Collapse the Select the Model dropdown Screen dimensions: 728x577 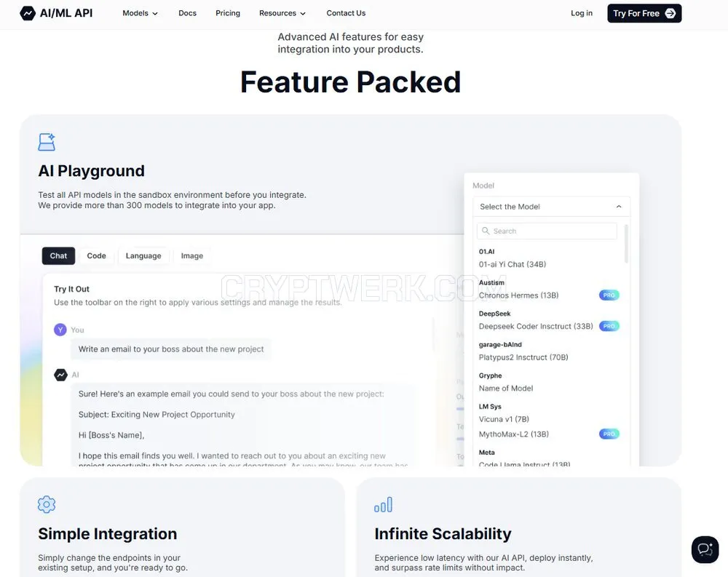(x=551, y=207)
